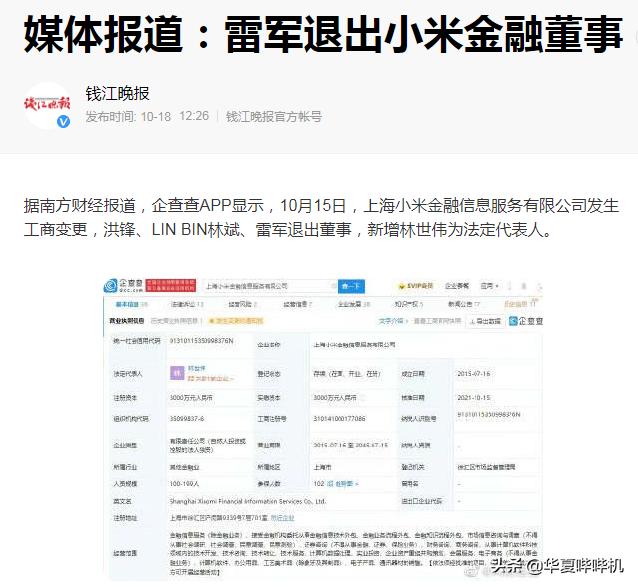This screenshot has height=588, width=638.
Task: Click the 徐汇区市场监督管理局 registration authority
Action: coord(486,467)
